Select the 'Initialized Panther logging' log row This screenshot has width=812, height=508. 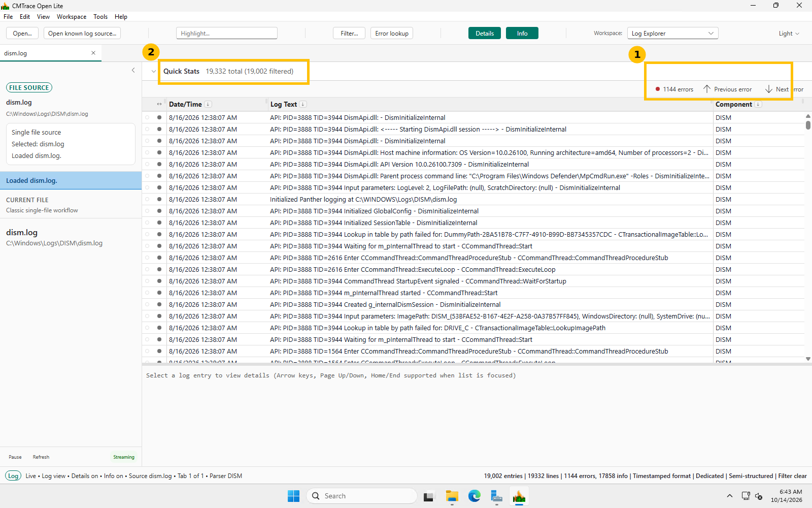pos(473,199)
